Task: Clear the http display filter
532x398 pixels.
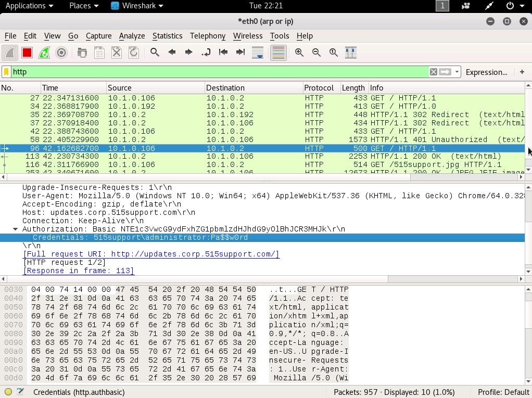Action: 433,72
